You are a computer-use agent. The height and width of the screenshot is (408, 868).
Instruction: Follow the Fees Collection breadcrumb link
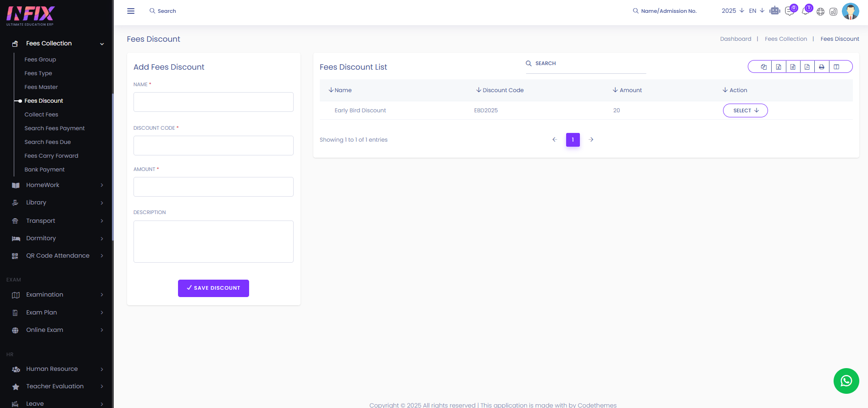pos(786,39)
